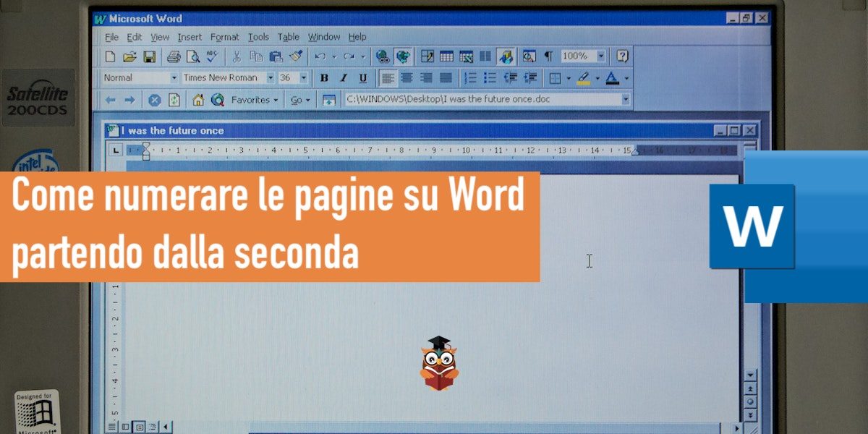Click the Search the Web icon
868x434 pixels.
217,100
